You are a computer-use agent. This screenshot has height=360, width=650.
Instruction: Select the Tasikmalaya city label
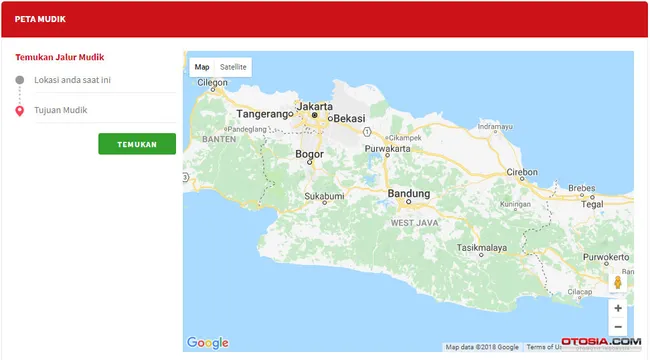pyautogui.click(x=482, y=248)
